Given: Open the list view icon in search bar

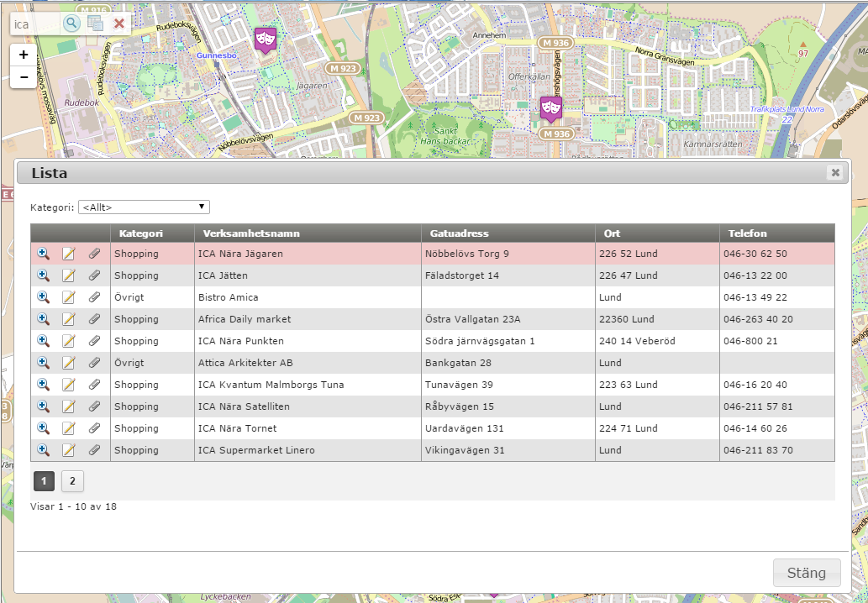Looking at the screenshot, I should pyautogui.click(x=95, y=24).
